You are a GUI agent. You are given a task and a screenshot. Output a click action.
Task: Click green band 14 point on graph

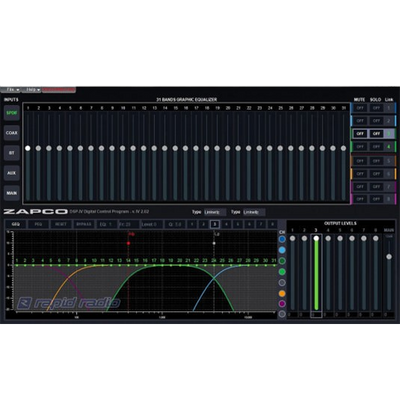[128, 265]
